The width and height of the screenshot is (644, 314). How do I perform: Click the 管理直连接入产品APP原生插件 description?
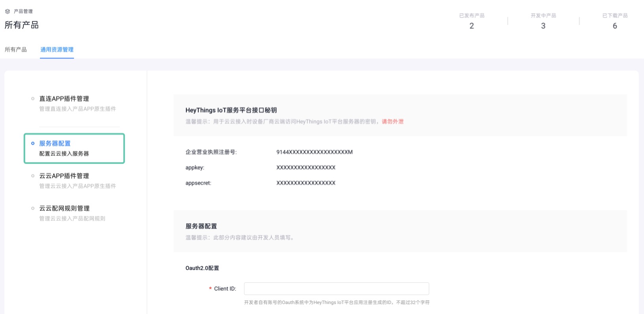[78, 109]
